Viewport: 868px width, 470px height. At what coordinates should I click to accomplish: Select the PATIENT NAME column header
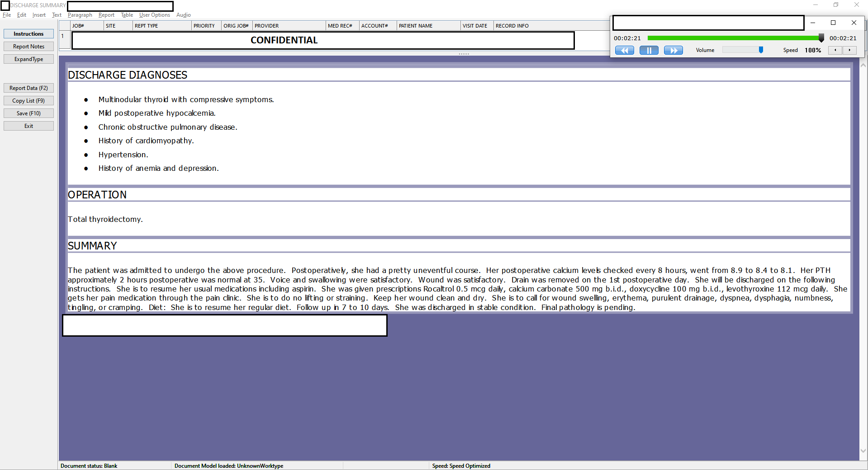coord(429,26)
